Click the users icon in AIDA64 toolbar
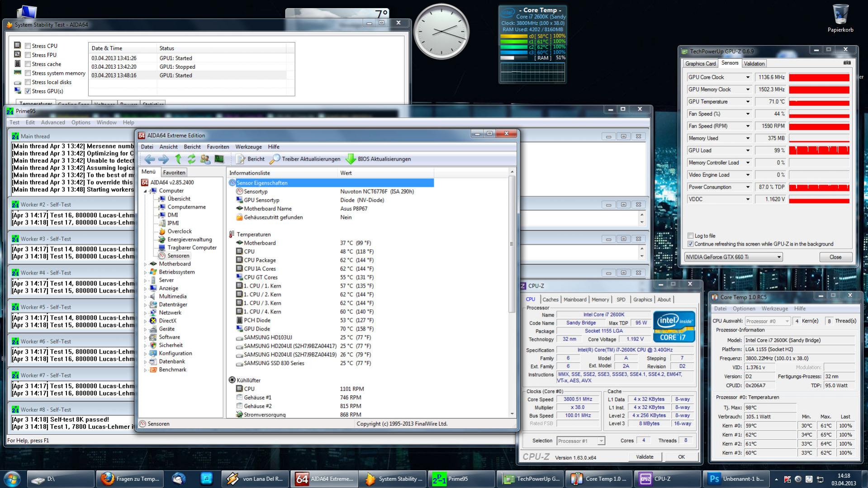Image resolution: width=868 pixels, height=488 pixels. (205, 159)
